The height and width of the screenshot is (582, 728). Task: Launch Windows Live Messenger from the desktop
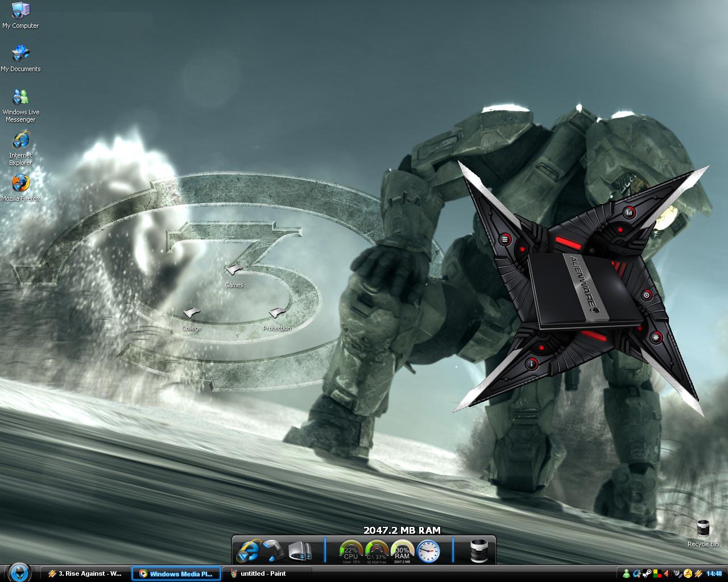click(x=20, y=105)
